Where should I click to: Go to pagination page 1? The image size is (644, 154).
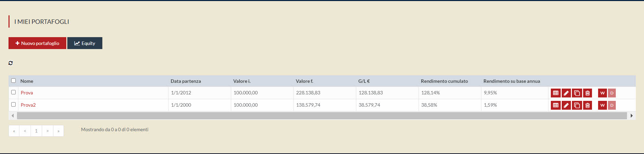pos(36,131)
